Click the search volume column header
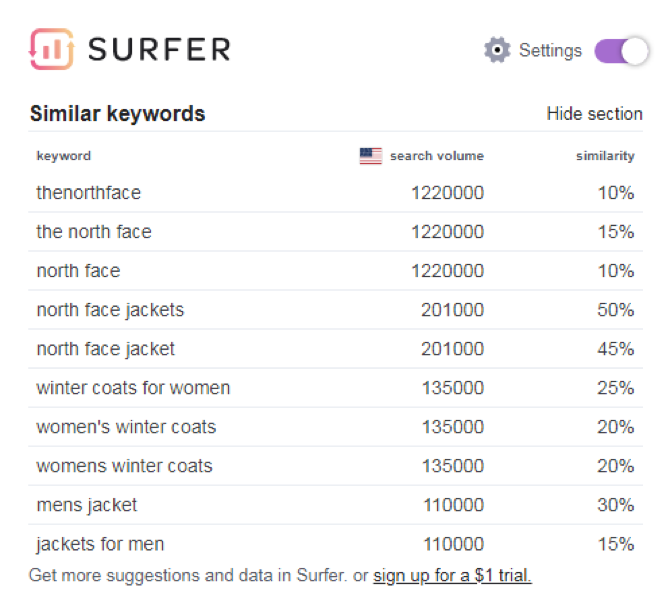This screenshot has height=610, width=668. [x=437, y=156]
